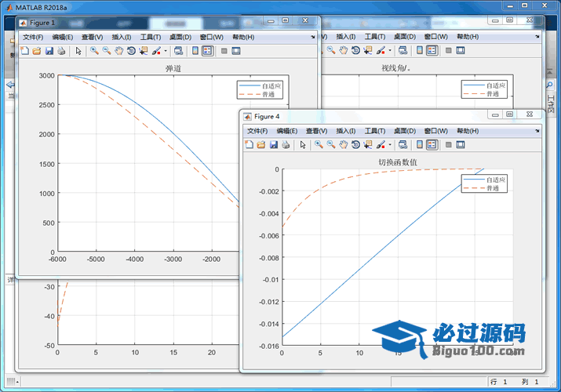Toggle Edit Plot arrow in Figure 4
The width and height of the screenshot is (561, 392).
click(x=303, y=144)
